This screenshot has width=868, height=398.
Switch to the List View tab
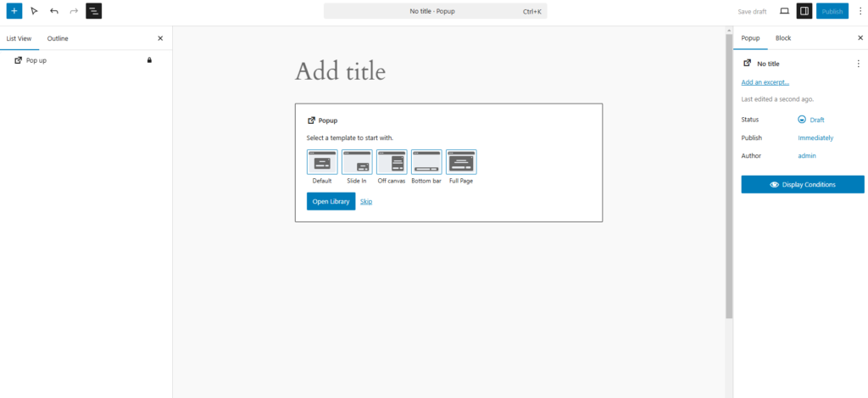19,38
